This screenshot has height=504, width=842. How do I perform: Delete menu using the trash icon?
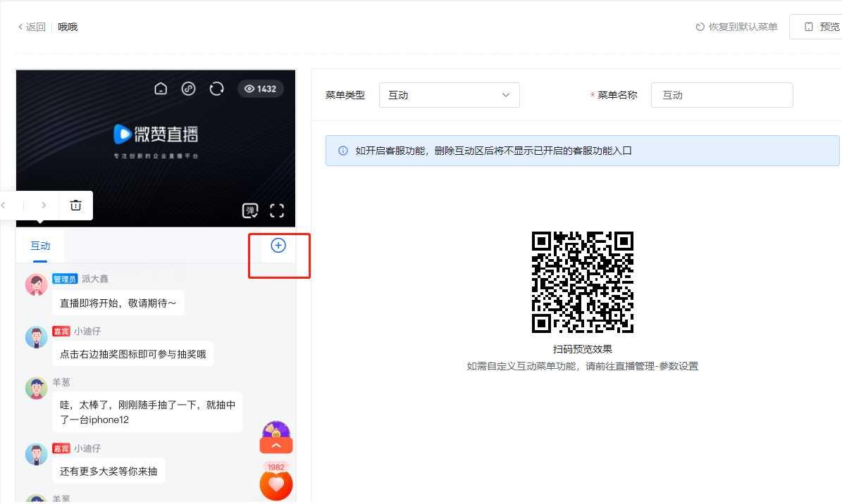[x=75, y=205]
